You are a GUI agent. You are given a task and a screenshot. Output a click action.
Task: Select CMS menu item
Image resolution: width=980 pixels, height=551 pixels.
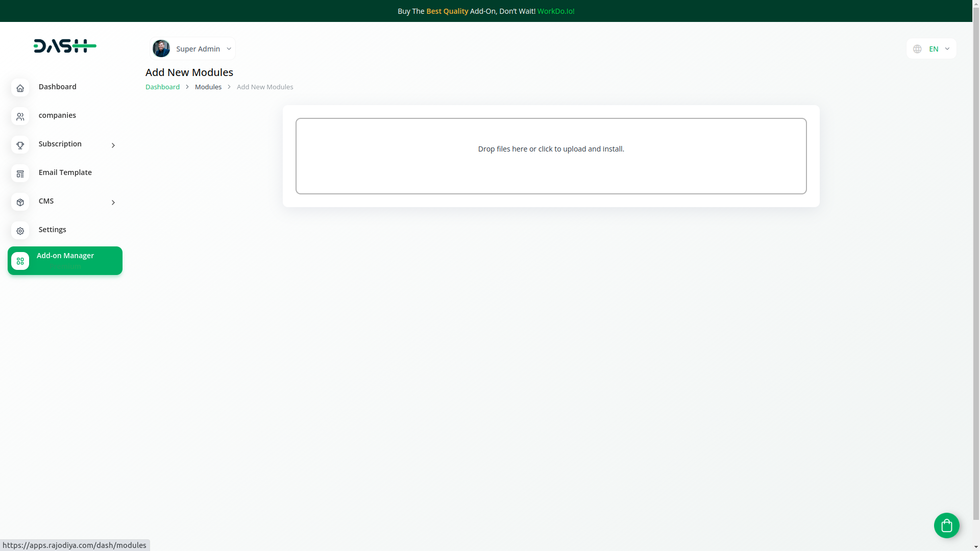click(x=65, y=202)
